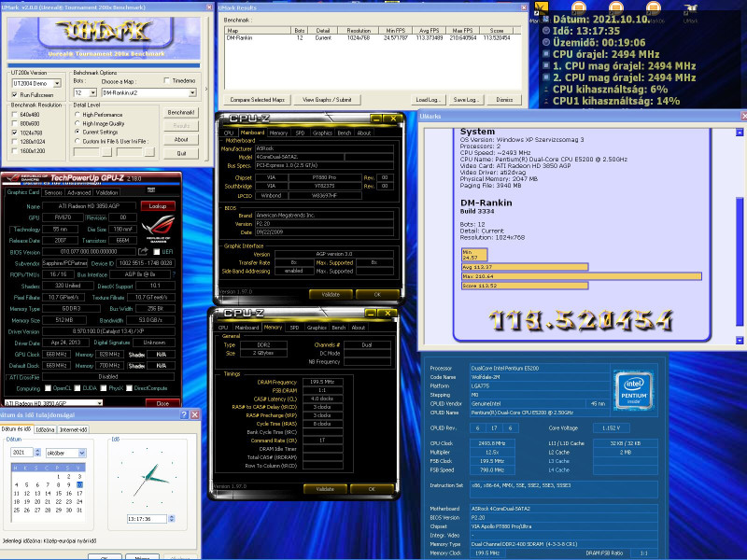
Task: Open Bench tab in CPU-Z Memory window
Action: [x=339, y=328]
